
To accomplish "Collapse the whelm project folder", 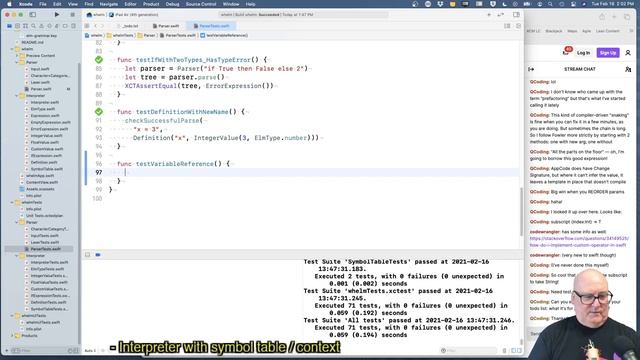I will (x=12, y=49).
